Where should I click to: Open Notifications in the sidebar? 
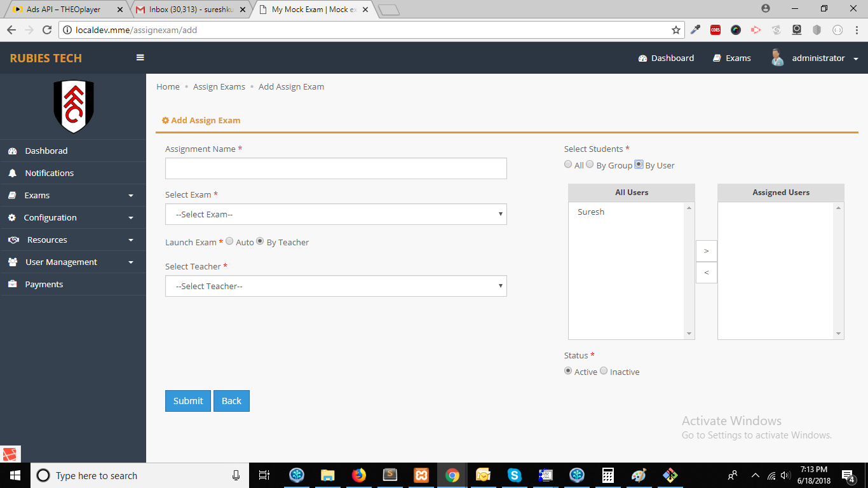73,173
